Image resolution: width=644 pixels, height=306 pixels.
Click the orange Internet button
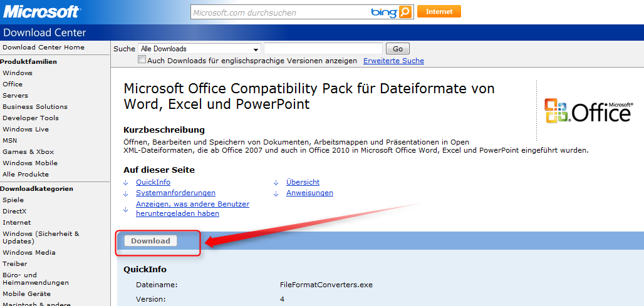[439, 11]
